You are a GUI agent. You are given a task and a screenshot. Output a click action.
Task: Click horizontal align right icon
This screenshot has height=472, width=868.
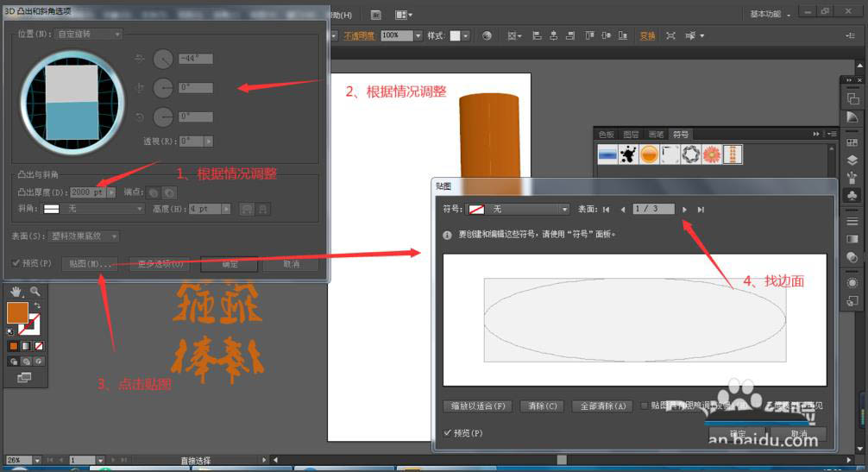click(x=570, y=36)
